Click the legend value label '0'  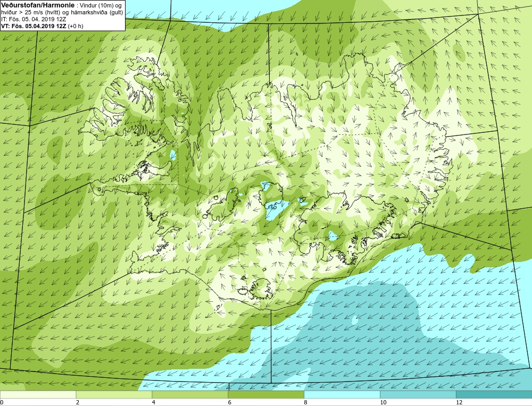[2, 402]
